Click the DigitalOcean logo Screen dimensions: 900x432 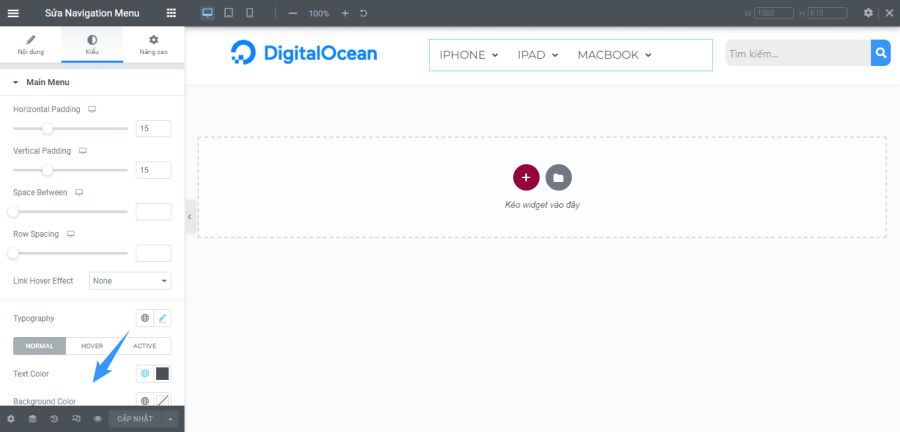click(304, 53)
